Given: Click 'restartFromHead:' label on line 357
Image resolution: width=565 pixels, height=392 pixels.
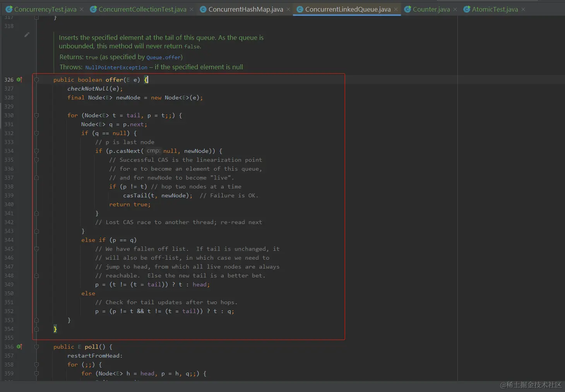Looking at the screenshot, I should [x=95, y=356].
